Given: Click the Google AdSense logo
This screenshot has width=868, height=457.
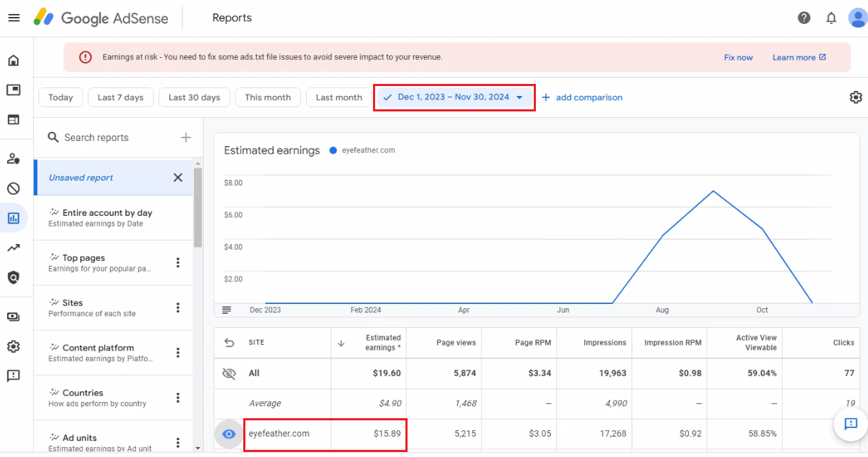Looking at the screenshot, I should pyautogui.click(x=101, y=18).
